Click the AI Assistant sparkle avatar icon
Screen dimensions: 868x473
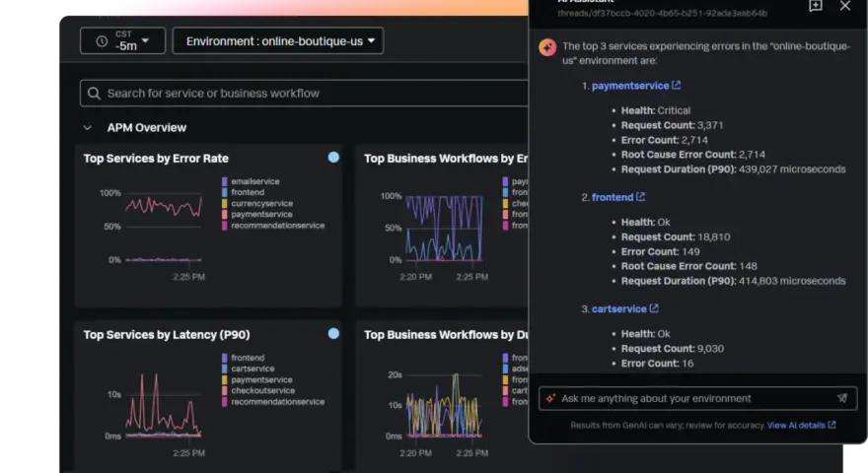(x=547, y=47)
